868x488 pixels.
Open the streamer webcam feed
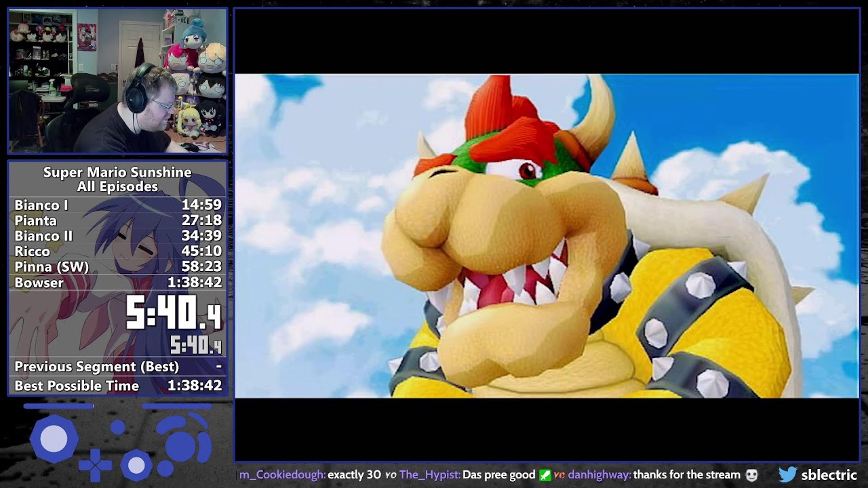click(117, 81)
